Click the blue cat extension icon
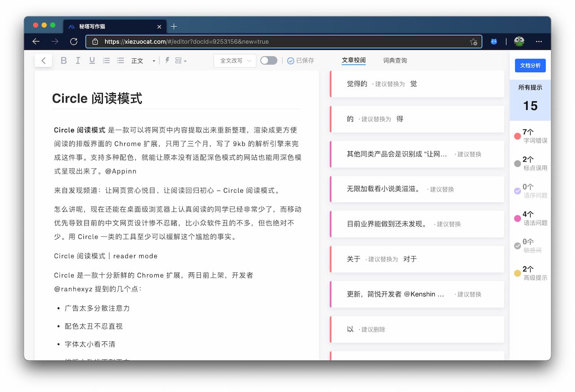 (494, 42)
